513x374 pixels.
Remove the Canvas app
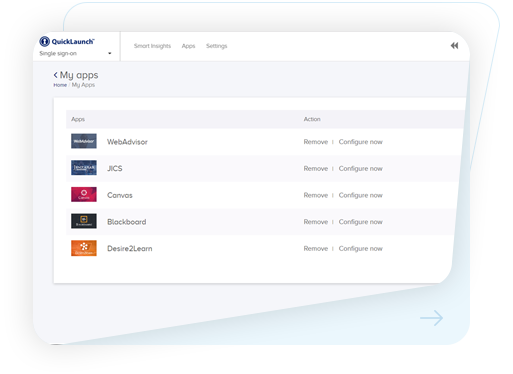(316, 195)
